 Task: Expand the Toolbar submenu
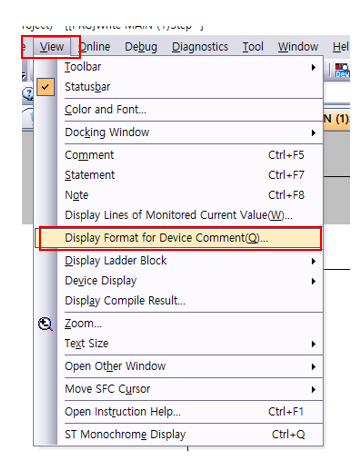point(179,67)
